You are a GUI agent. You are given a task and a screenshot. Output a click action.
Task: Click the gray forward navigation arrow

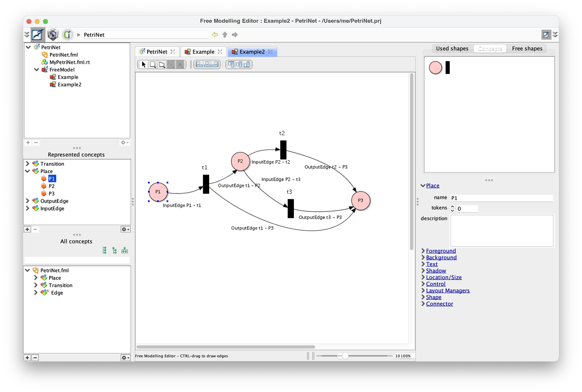pyautogui.click(x=235, y=35)
